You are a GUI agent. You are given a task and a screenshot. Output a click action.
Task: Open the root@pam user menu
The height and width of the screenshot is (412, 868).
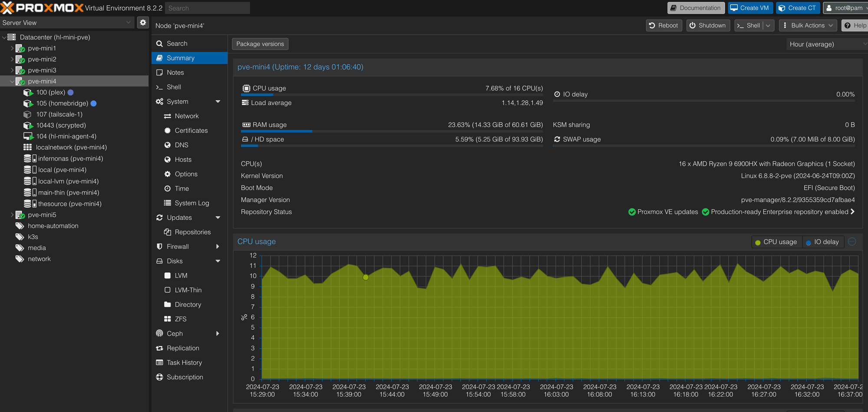pyautogui.click(x=845, y=8)
